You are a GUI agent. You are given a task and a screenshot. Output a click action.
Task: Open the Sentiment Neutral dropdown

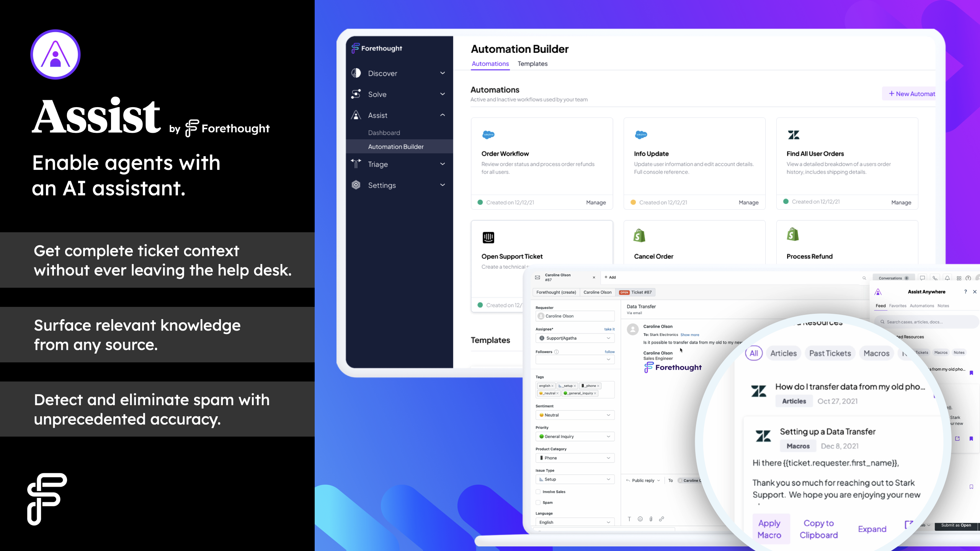pyautogui.click(x=575, y=415)
